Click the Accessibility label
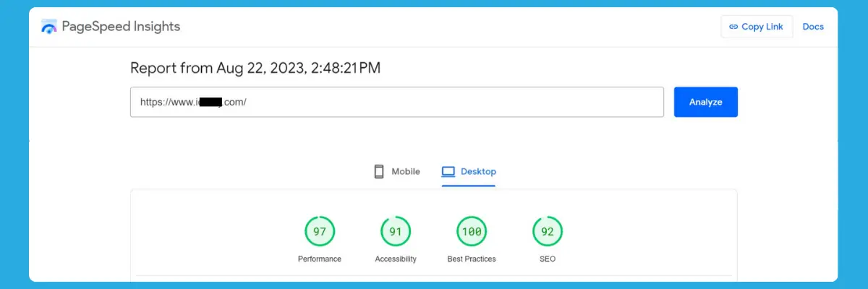The width and height of the screenshot is (868, 289). (396, 259)
